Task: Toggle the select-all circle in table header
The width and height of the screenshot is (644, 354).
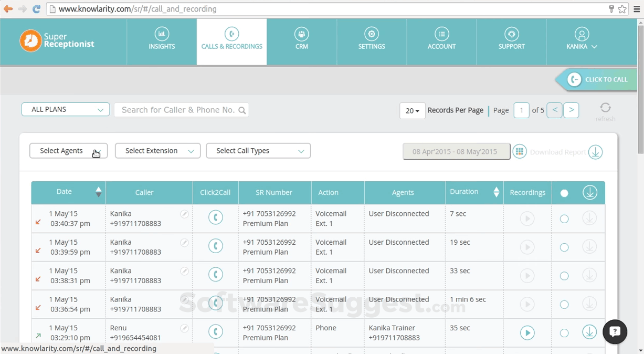Action: click(564, 193)
